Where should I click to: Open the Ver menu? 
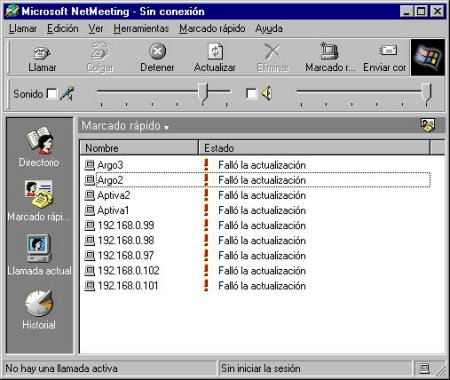(x=96, y=29)
